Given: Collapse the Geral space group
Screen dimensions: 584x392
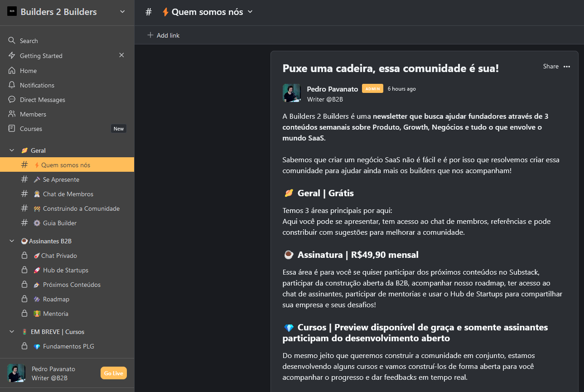Looking at the screenshot, I should 12,150.
